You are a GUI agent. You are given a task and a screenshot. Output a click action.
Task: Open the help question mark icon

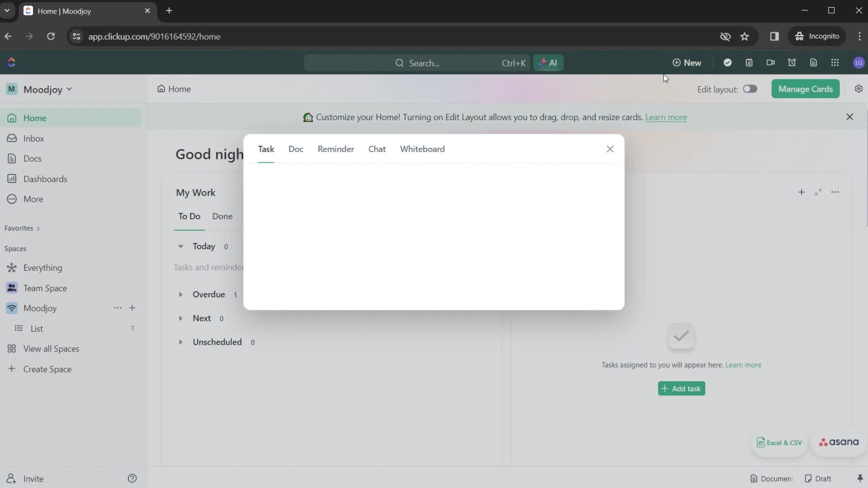(132, 479)
